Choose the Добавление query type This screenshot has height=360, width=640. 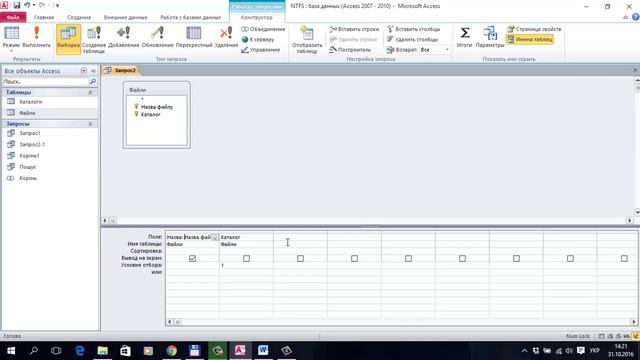(x=124, y=38)
